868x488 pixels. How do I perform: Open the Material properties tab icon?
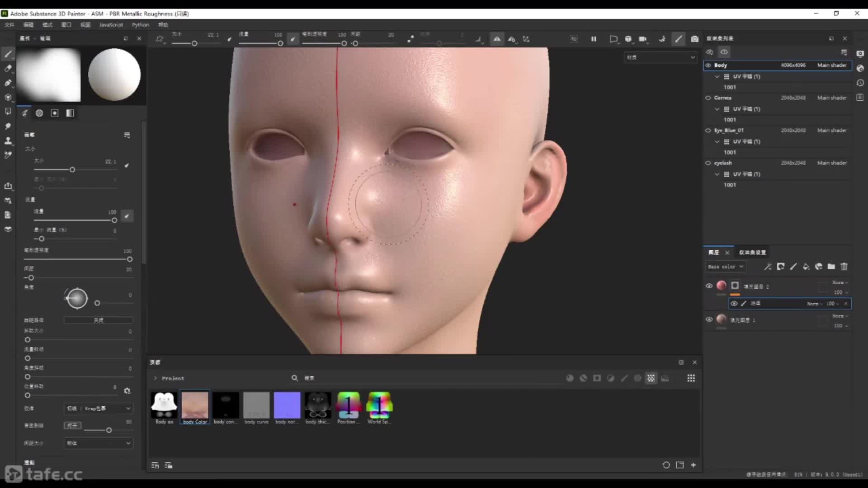pos(70,113)
